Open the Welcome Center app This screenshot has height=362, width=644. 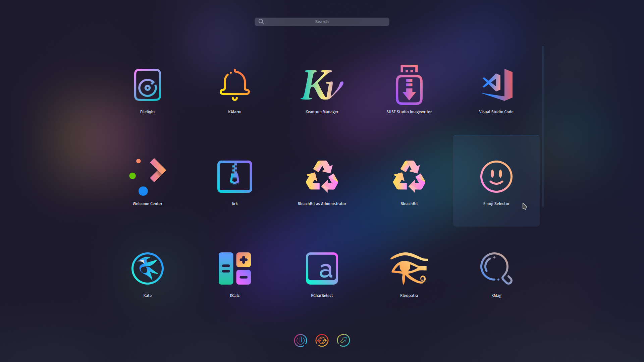point(148,177)
